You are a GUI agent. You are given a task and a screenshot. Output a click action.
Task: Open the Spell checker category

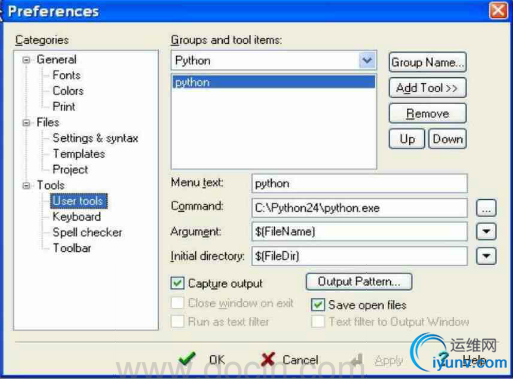[x=87, y=232]
